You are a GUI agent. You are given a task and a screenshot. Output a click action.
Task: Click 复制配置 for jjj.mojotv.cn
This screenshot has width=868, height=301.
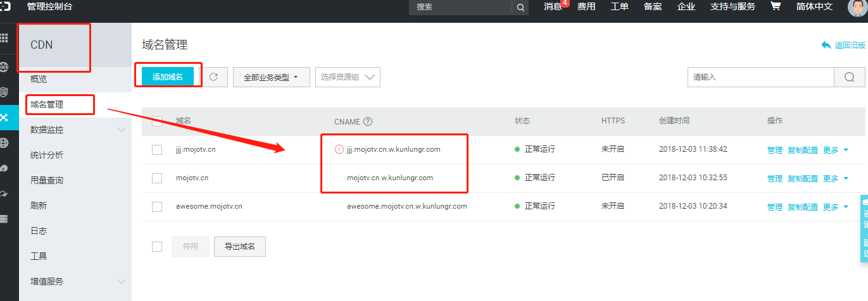pos(803,150)
